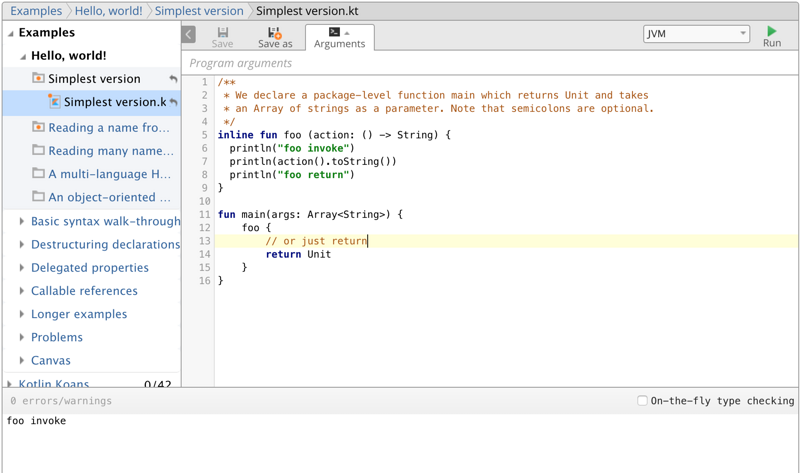Revert Simplest version.kt file with undo arrow

click(173, 102)
